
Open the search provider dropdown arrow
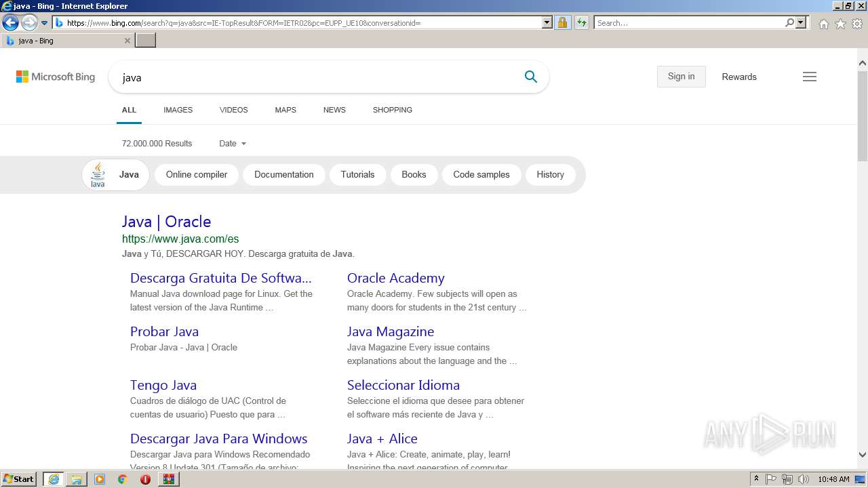(801, 23)
